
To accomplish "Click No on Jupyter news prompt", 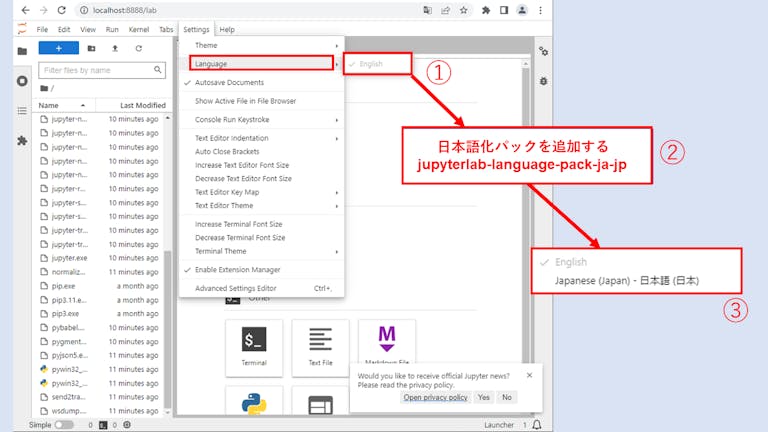I will [506, 397].
